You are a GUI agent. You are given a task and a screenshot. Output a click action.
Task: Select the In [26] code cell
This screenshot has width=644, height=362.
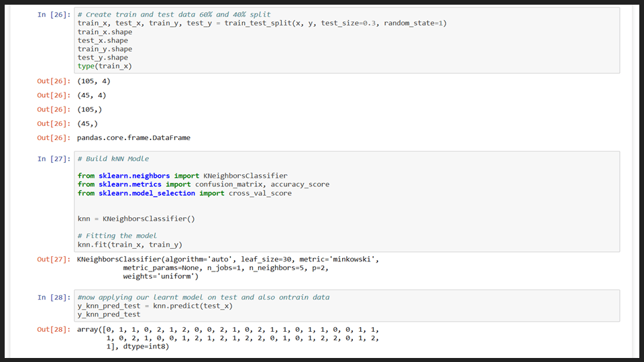coord(347,40)
